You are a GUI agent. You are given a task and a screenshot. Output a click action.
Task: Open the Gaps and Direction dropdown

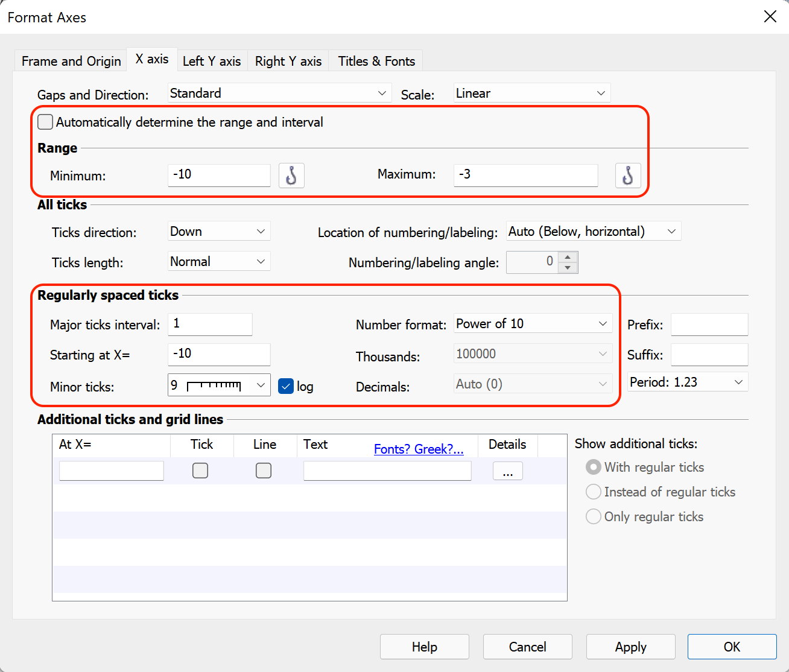pyautogui.click(x=279, y=93)
